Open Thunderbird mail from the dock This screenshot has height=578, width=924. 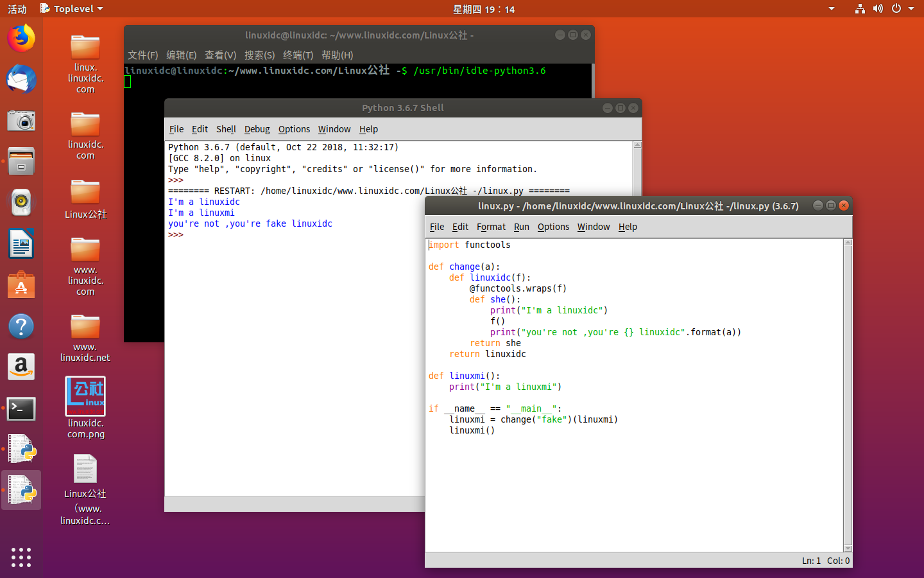click(21, 79)
